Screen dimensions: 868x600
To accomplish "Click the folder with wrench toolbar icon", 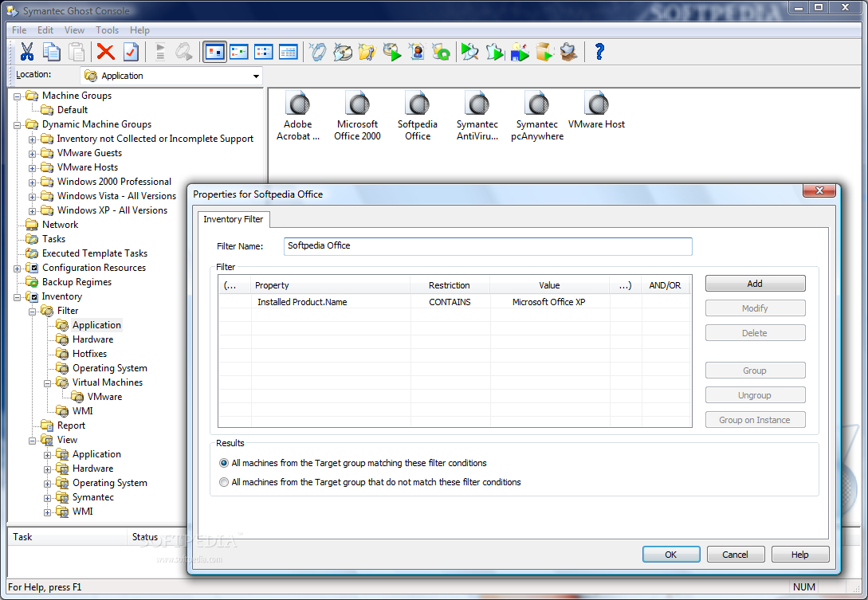I will click(x=367, y=52).
